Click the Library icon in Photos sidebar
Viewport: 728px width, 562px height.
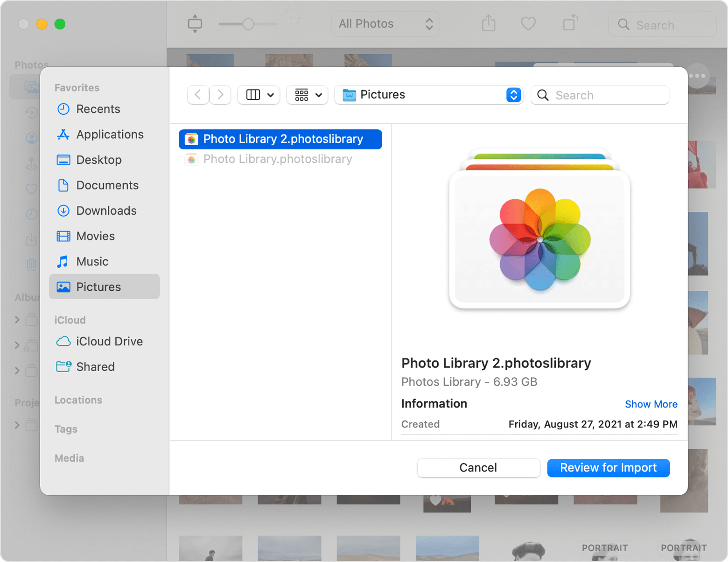click(x=32, y=87)
